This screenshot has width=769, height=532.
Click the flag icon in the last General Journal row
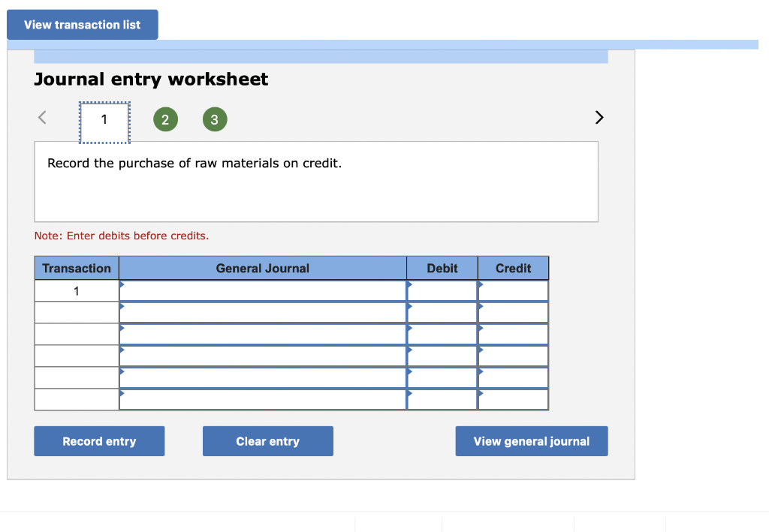pos(122,395)
